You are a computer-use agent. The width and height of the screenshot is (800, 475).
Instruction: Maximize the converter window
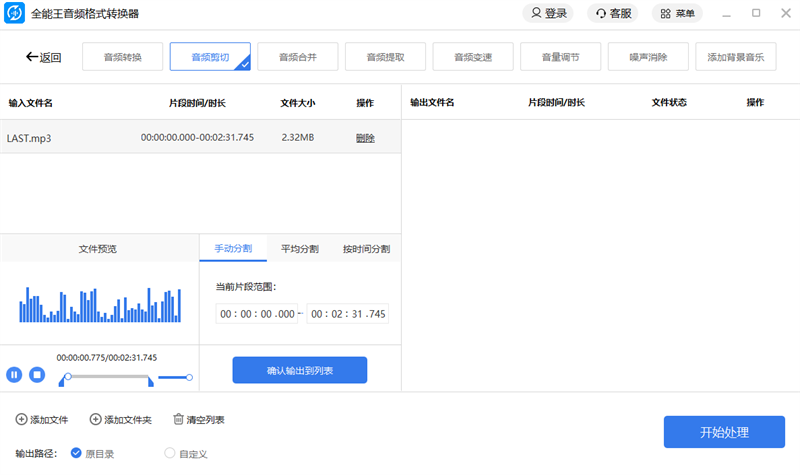(x=756, y=13)
